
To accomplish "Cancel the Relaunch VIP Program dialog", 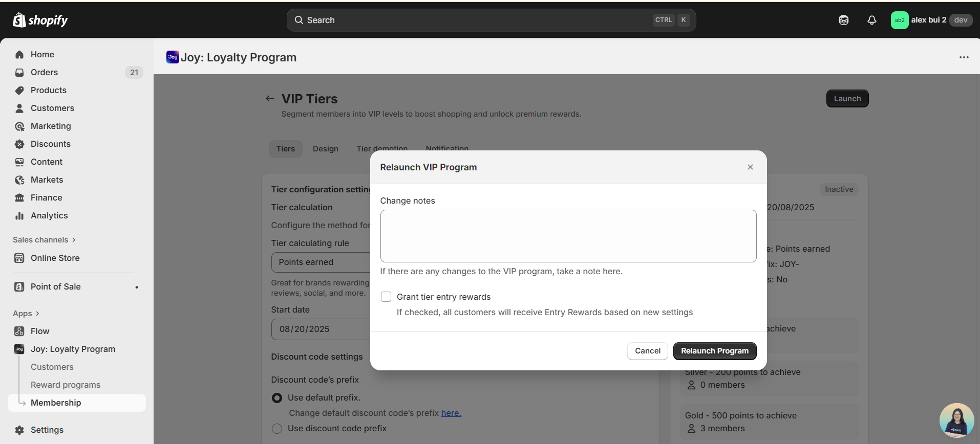I will pyautogui.click(x=647, y=351).
